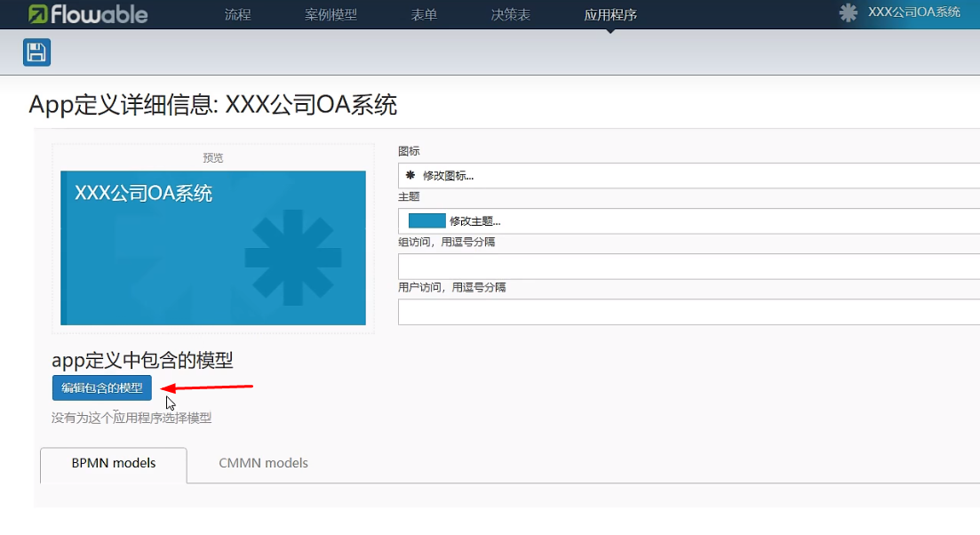Open the 流程 menu
The image size is (980, 535).
point(237,14)
